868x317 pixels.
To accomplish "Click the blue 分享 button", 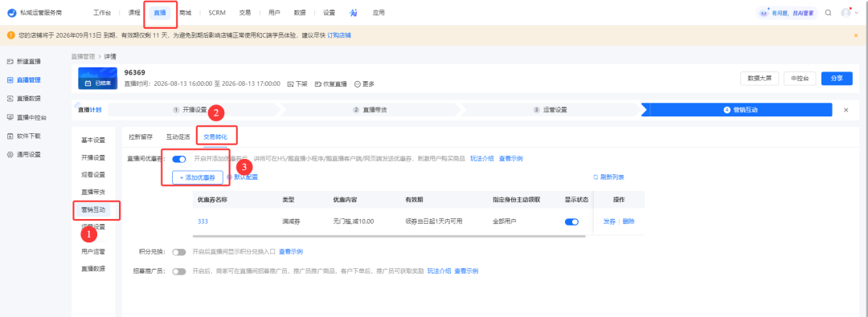I will click(837, 79).
